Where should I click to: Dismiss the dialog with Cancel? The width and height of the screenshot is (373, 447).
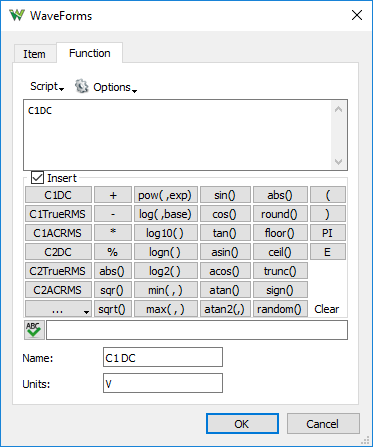coord(323,424)
